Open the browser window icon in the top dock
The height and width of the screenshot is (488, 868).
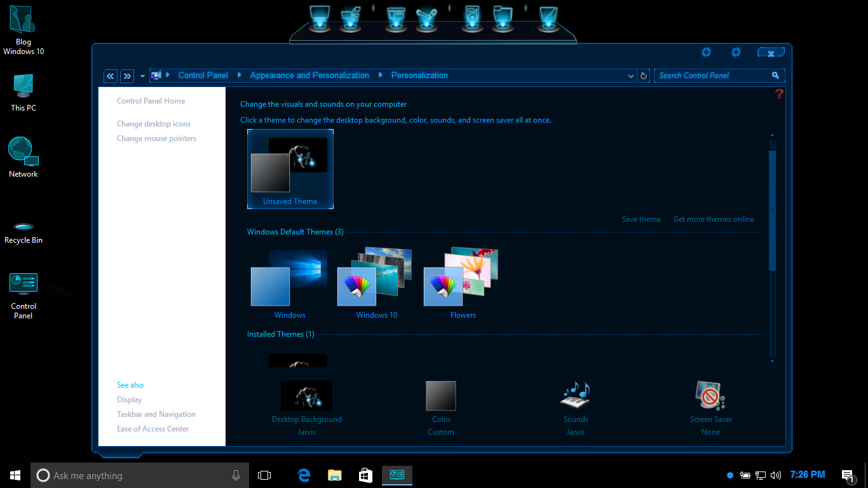395,18
